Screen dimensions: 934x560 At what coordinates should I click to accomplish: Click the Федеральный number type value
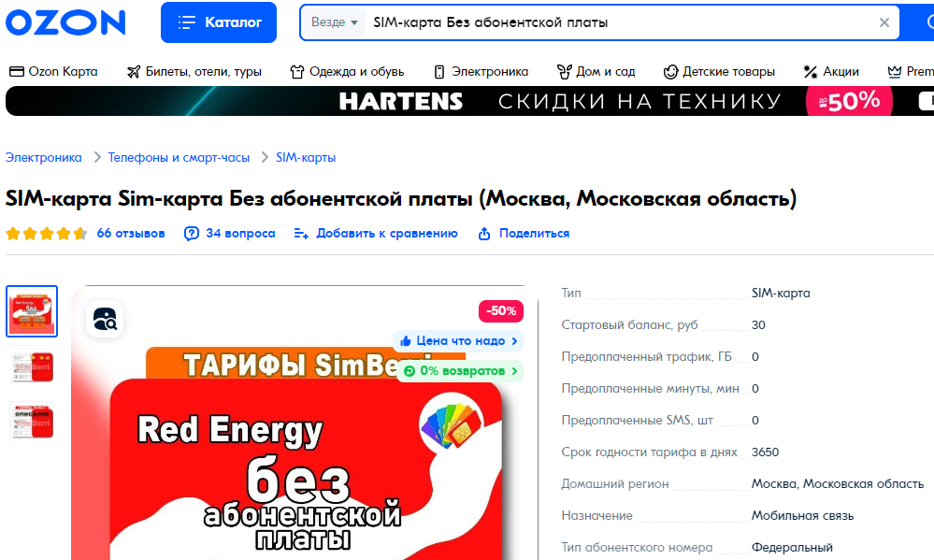point(792,547)
